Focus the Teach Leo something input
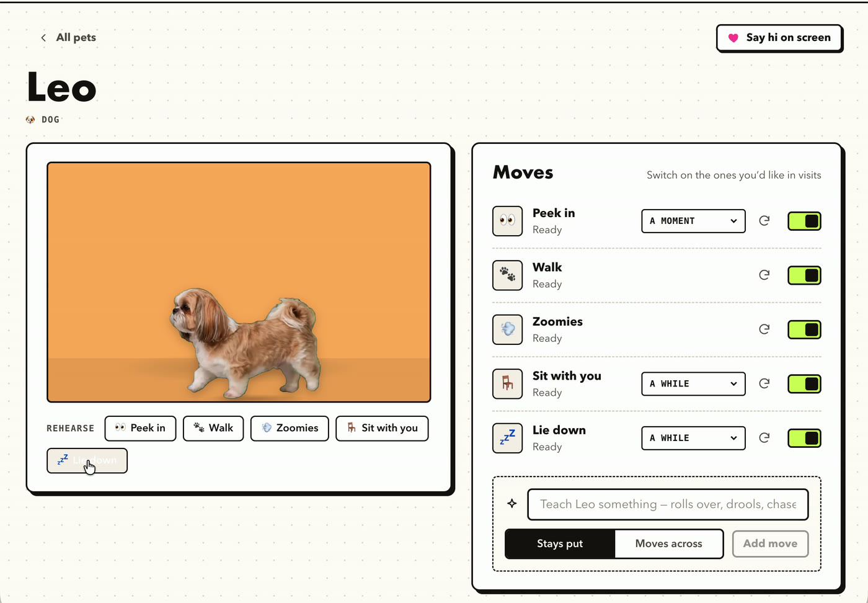 (x=668, y=504)
